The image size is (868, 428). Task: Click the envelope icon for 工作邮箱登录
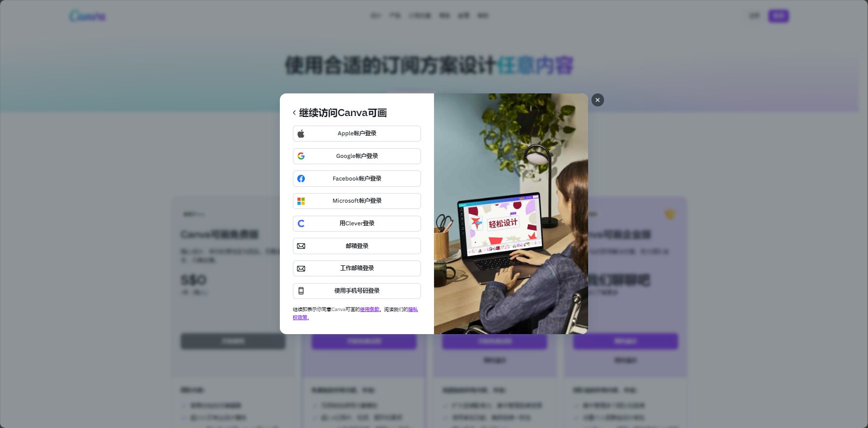click(301, 268)
